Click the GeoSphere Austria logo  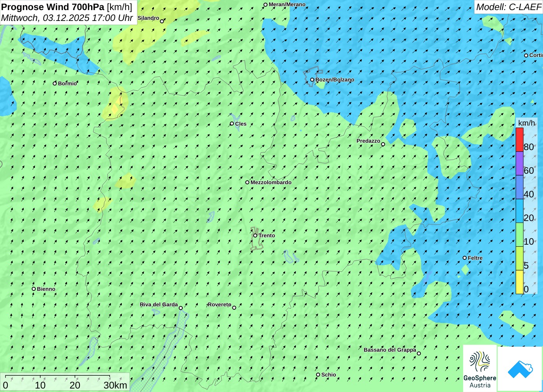click(480, 368)
